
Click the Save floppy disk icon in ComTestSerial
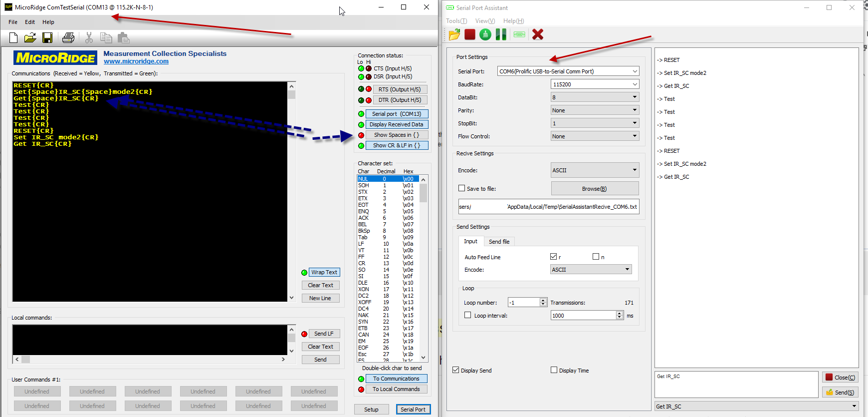coord(47,37)
